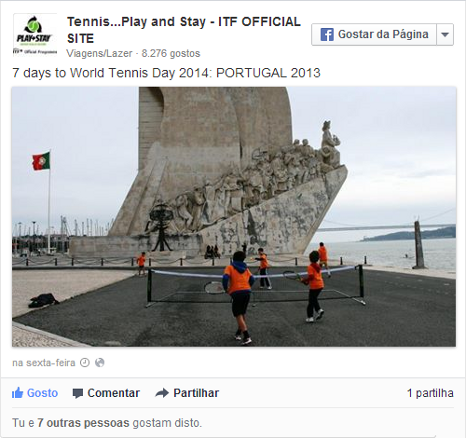Image resolution: width=466 pixels, height=438 pixels.
Task: Click the Facebook logo icon in Gostar button
Action: coord(327,34)
